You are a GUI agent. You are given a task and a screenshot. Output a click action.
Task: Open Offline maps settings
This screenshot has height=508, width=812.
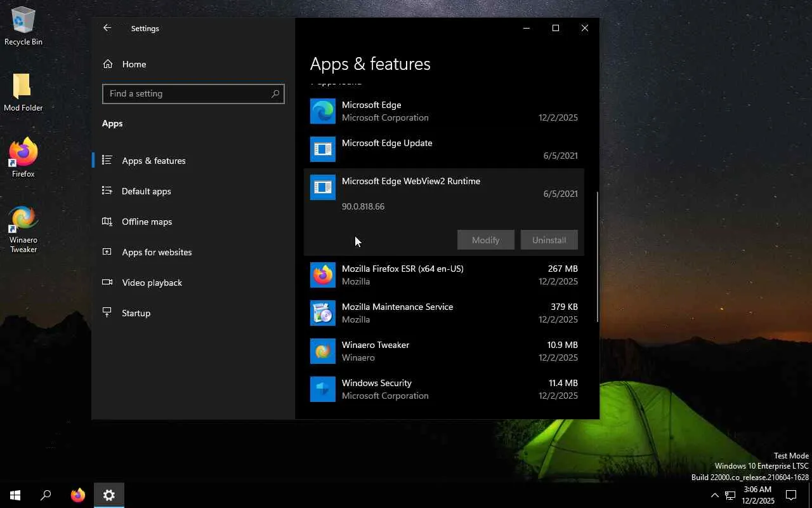147,222
